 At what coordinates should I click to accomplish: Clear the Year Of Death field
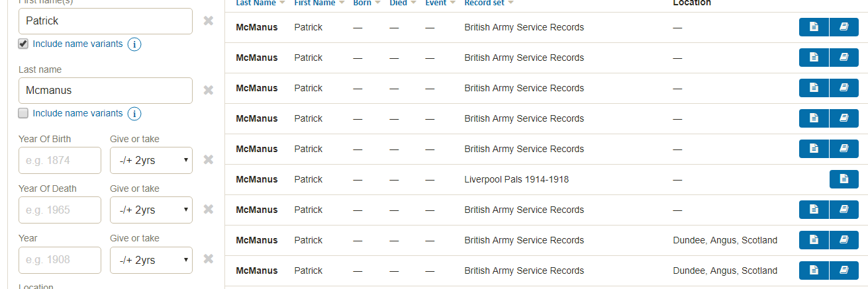tap(208, 210)
